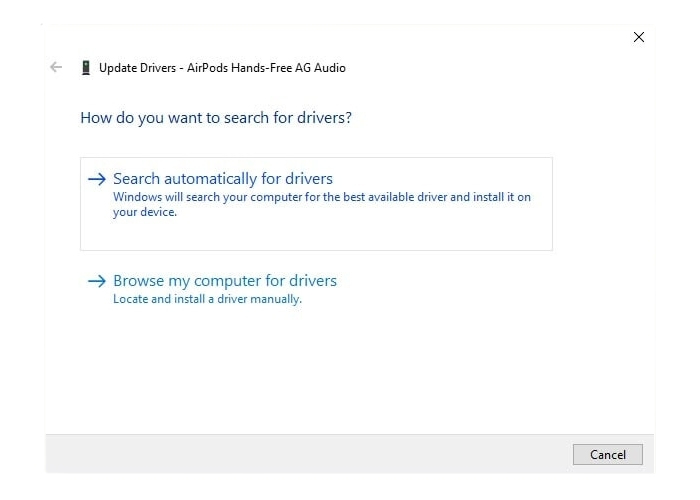This screenshot has width=700, height=500.
Task: Go back using the back arrow
Action: coord(56,67)
